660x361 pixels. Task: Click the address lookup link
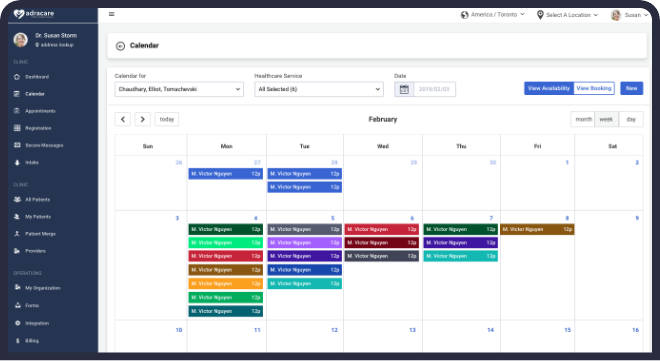pyautogui.click(x=57, y=45)
